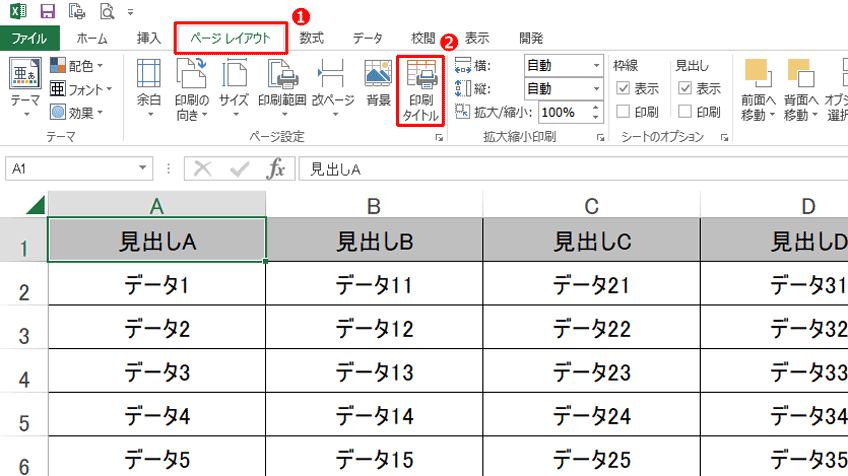
Task: Select cell データ21
Action: [x=592, y=284]
